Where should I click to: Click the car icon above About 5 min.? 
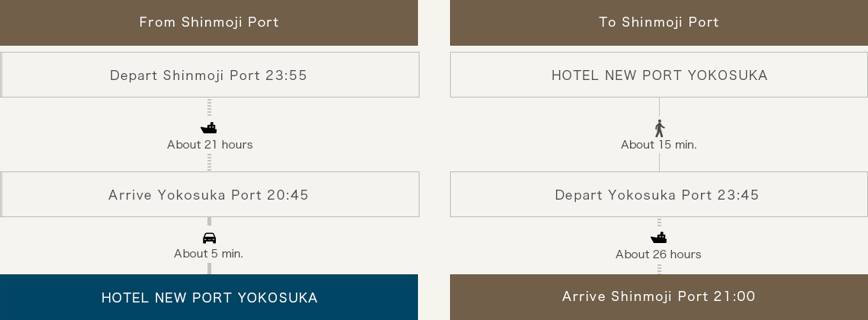click(x=209, y=238)
